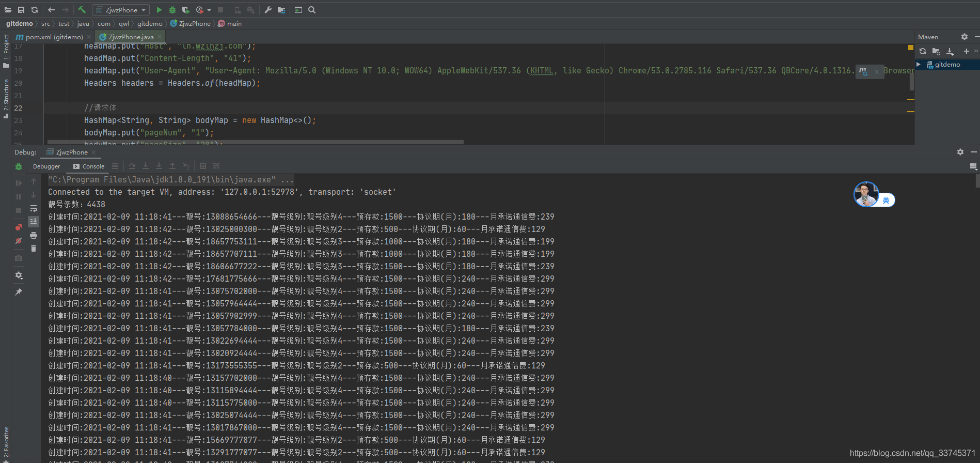The height and width of the screenshot is (463, 980).
Task: Click Generate Sources and Update Folders icon
Action: [x=936, y=51]
